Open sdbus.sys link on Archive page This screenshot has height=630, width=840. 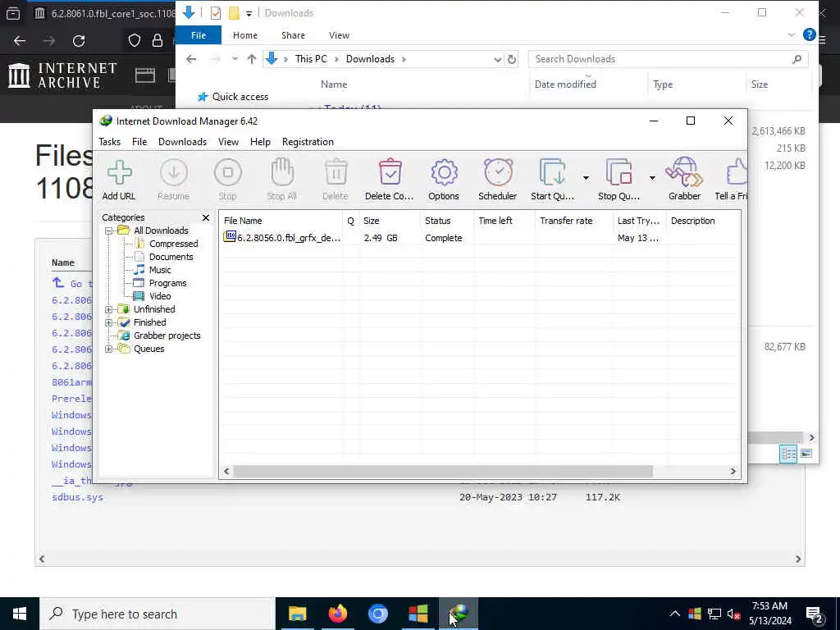(x=78, y=497)
